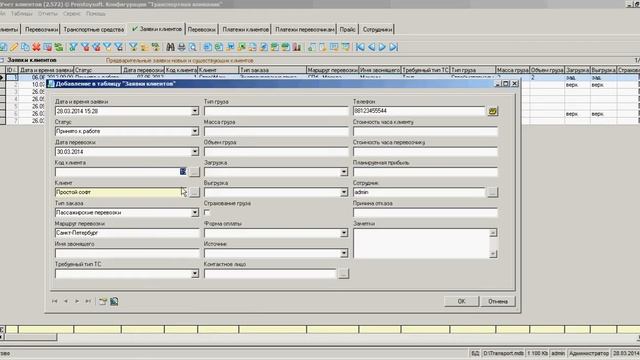
Task: Toggle Страхование груза checkbox
Action: (207, 212)
